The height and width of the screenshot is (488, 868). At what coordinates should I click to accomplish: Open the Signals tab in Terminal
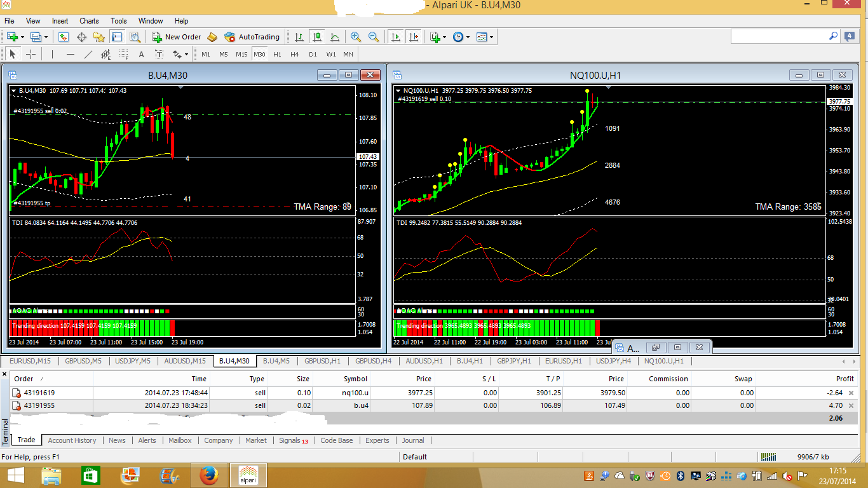293,440
